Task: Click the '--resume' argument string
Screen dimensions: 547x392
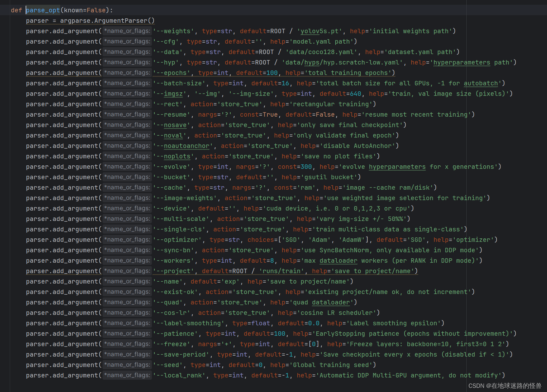Action: click(172, 114)
